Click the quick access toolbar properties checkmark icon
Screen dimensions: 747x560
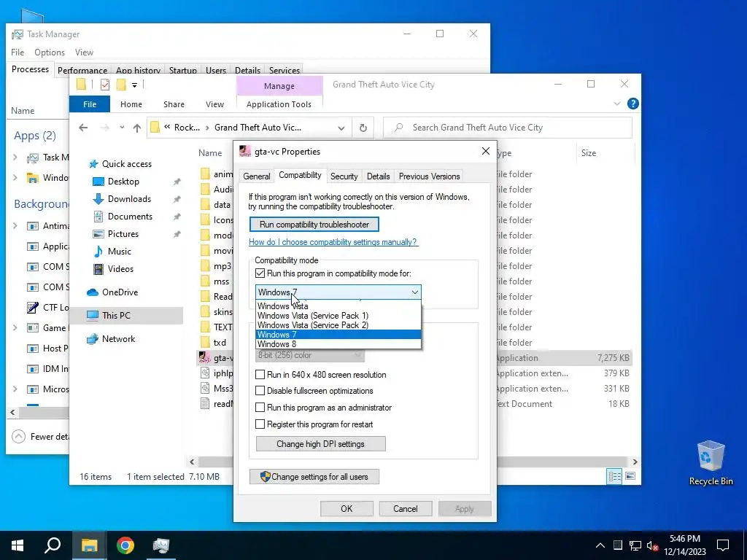pyautogui.click(x=105, y=85)
